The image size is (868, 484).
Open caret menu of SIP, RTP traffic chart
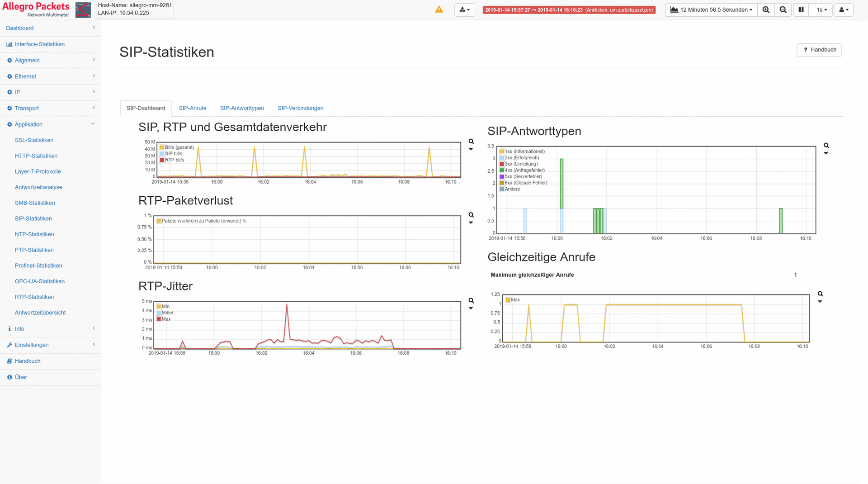coord(471,149)
